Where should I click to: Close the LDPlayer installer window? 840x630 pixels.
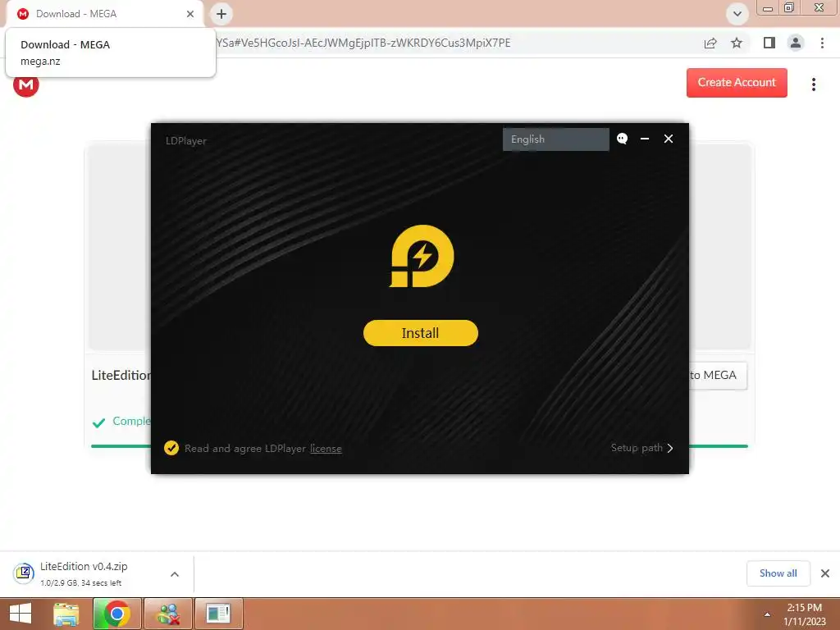669,139
